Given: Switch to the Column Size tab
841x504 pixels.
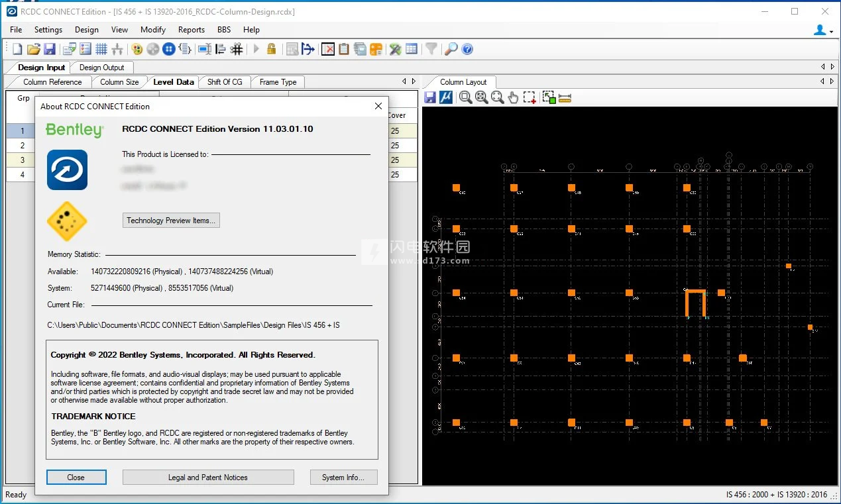Looking at the screenshot, I should coord(119,82).
